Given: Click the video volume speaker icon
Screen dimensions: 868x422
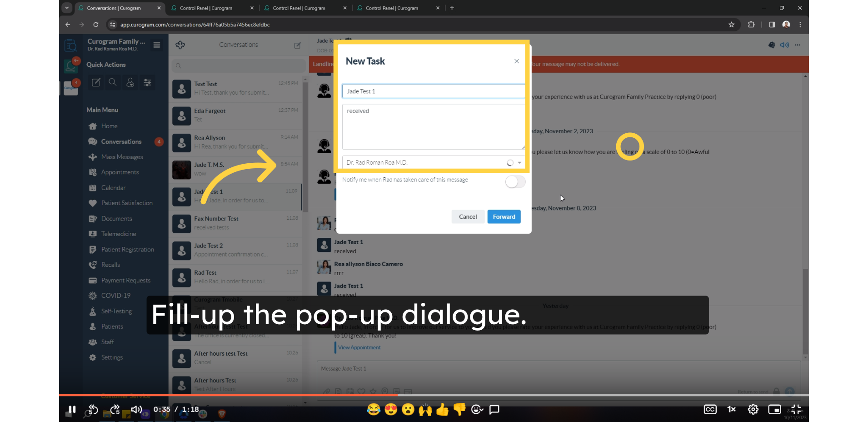Looking at the screenshot, I should click(x=137, y=409).
